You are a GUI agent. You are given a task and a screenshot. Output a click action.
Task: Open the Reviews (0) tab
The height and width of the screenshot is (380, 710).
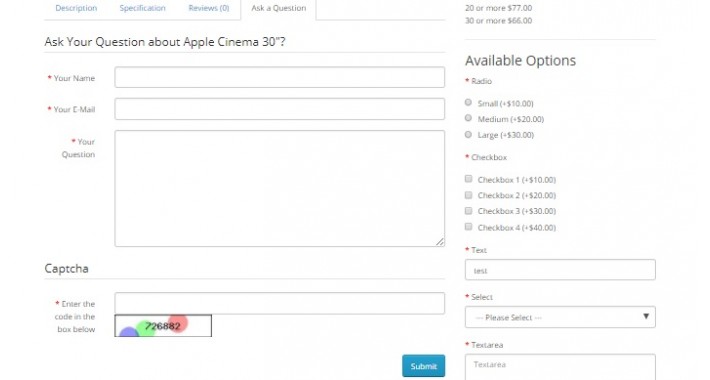click(209, 8)
